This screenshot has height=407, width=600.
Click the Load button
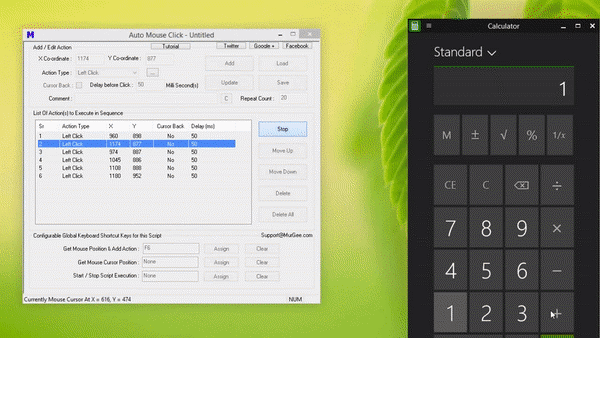[x=282, y=63]
